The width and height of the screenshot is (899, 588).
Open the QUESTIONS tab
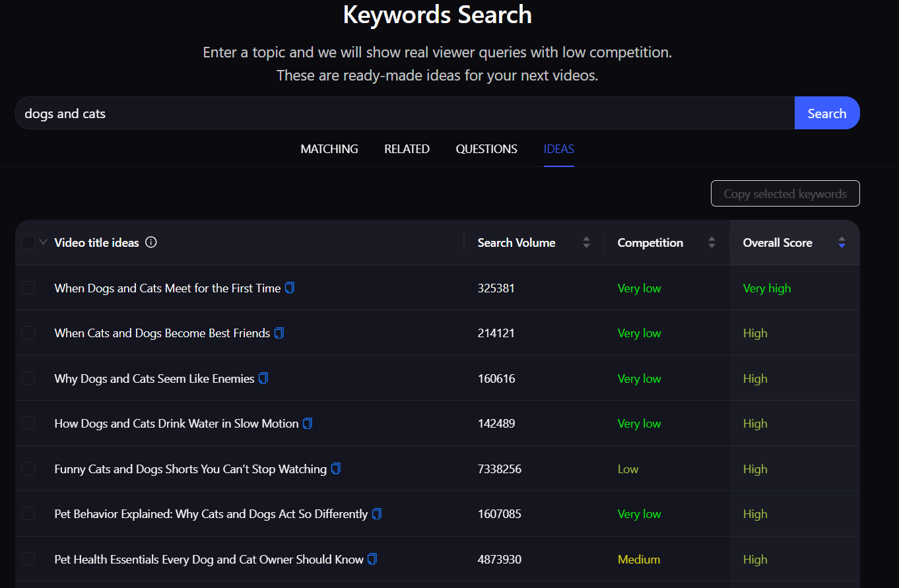[486, 149]
